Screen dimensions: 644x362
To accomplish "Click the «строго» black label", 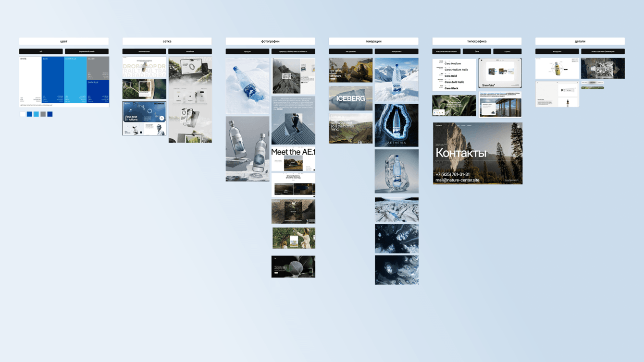I will (508, 51).
